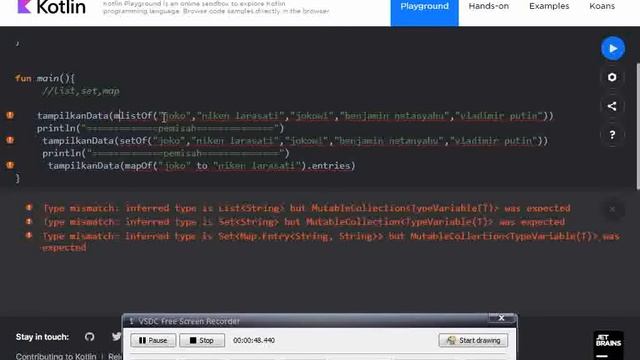Image resolution: width=640 pixels, height=360 pixels.
Task: Open Contributing to Kotlin link
Action: click(56, 356)
